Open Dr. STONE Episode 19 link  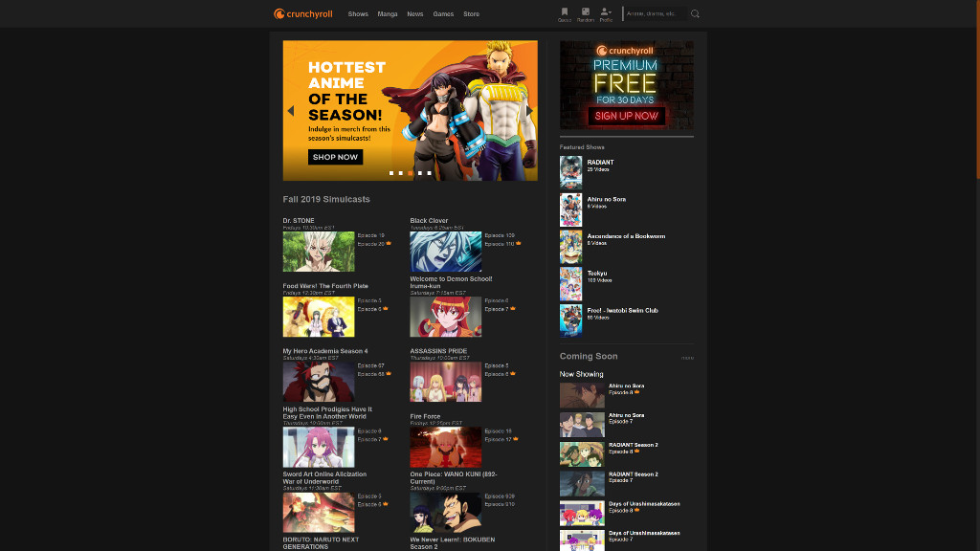[370, 235]
